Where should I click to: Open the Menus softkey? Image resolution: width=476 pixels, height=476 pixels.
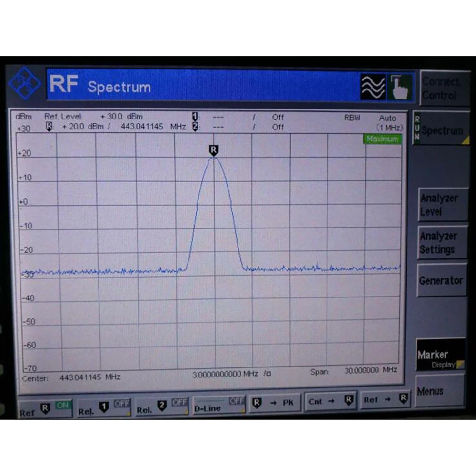(x=439, y=390)
